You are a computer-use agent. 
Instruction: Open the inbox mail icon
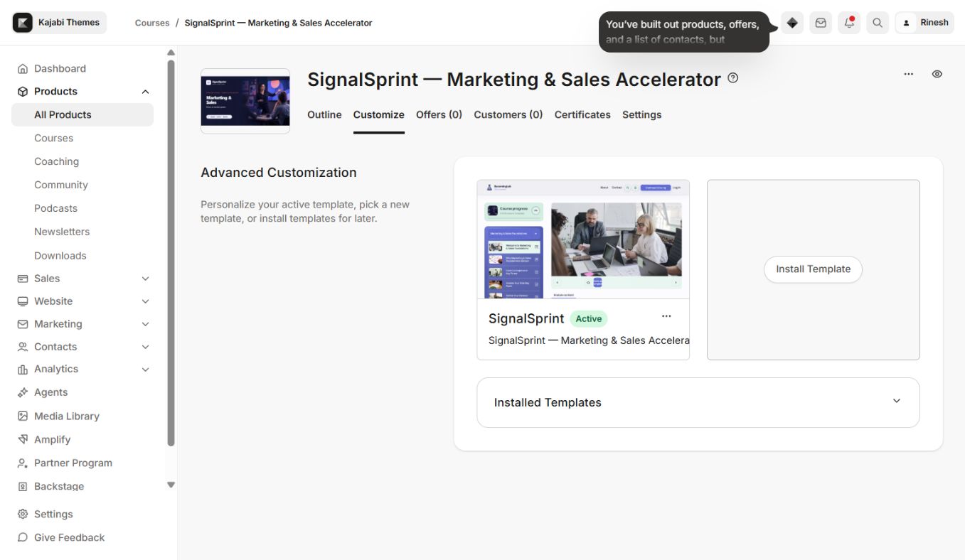tap(821, 23)
